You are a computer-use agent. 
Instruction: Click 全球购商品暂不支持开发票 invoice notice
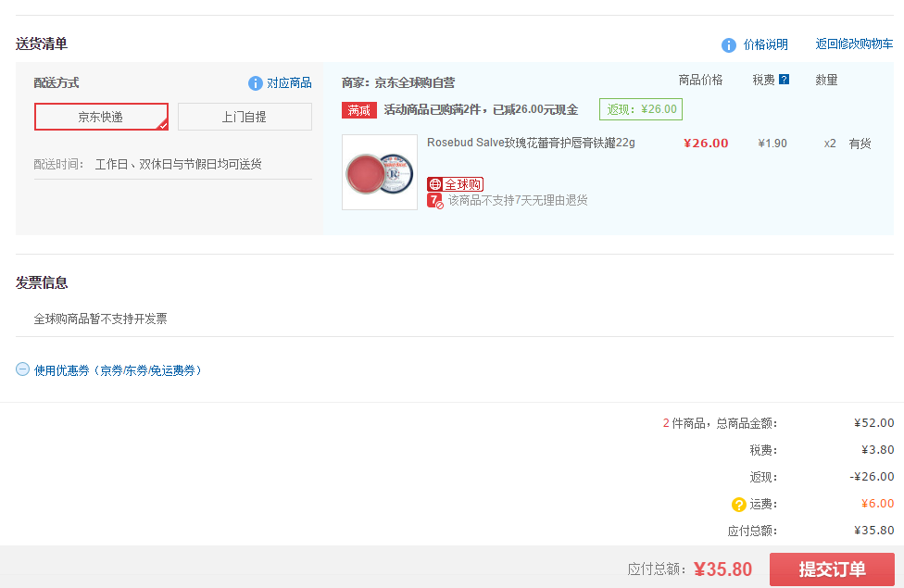click(100, 319)
